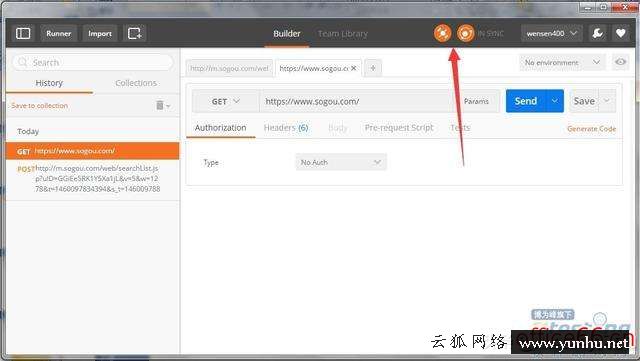Click the heart icon

tap(621, 33)
